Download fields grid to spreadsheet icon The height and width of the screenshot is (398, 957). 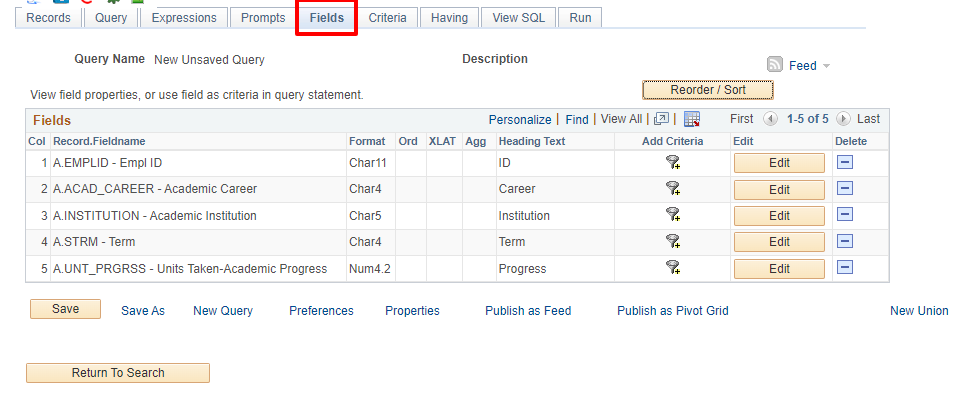tap(692, 119)
